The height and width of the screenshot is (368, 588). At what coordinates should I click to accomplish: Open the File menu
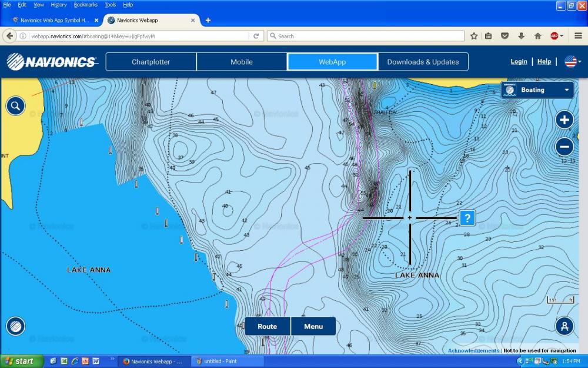pyautogui.click(x=7, y=5)
